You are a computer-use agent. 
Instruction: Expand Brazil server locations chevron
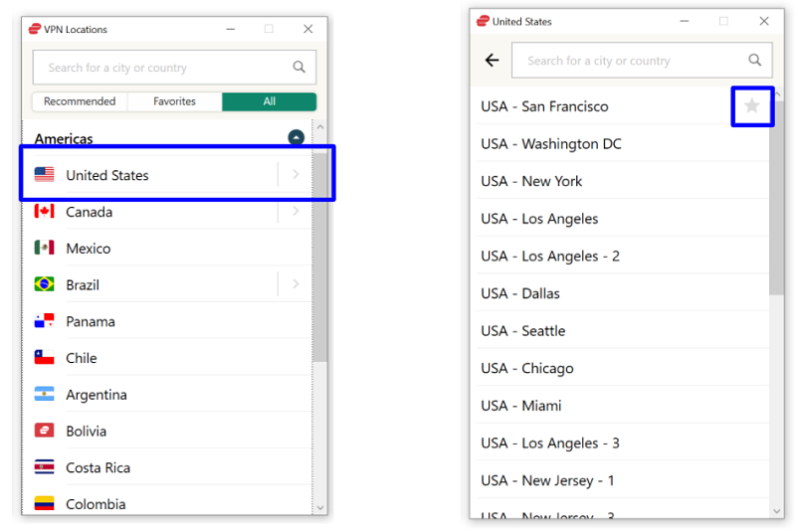[296, 284]
